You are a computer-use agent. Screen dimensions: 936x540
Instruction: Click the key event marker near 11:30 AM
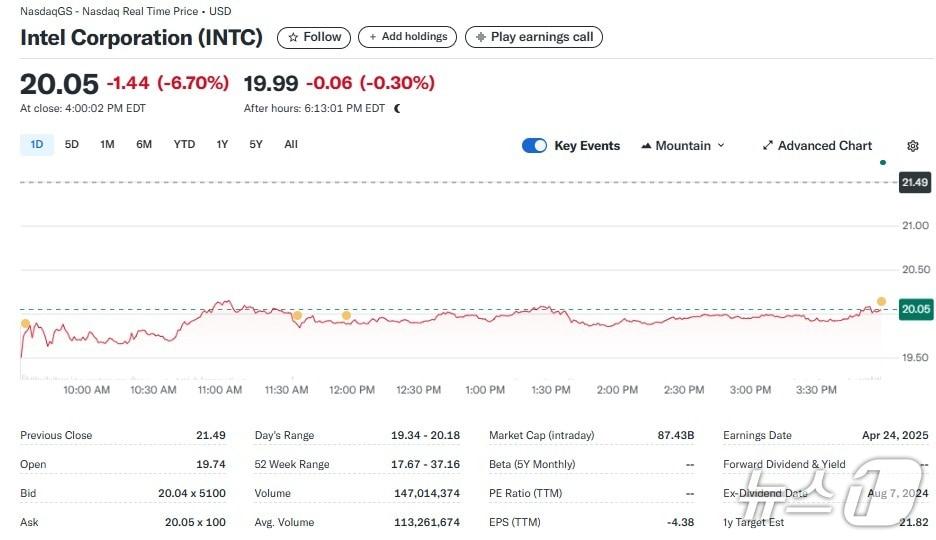(297, 316)
